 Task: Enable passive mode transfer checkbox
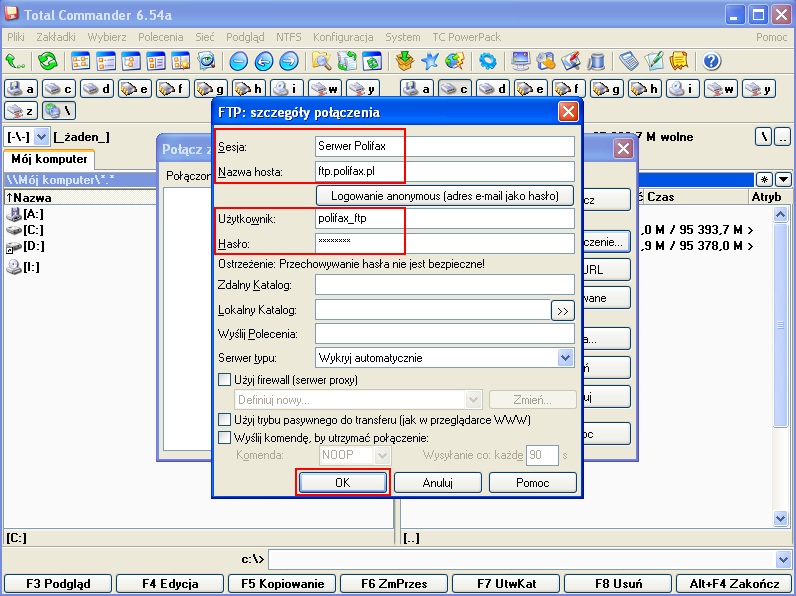click(x=224, y=420)
